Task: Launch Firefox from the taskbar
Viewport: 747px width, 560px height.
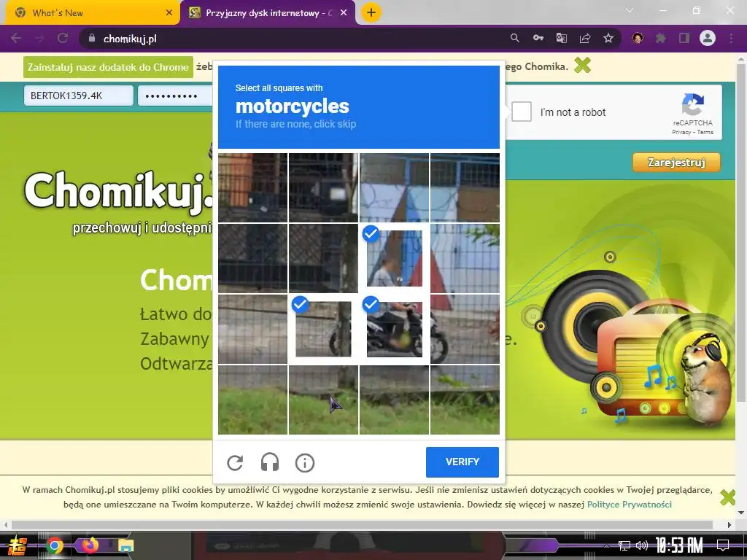Action: pos(90,545)
